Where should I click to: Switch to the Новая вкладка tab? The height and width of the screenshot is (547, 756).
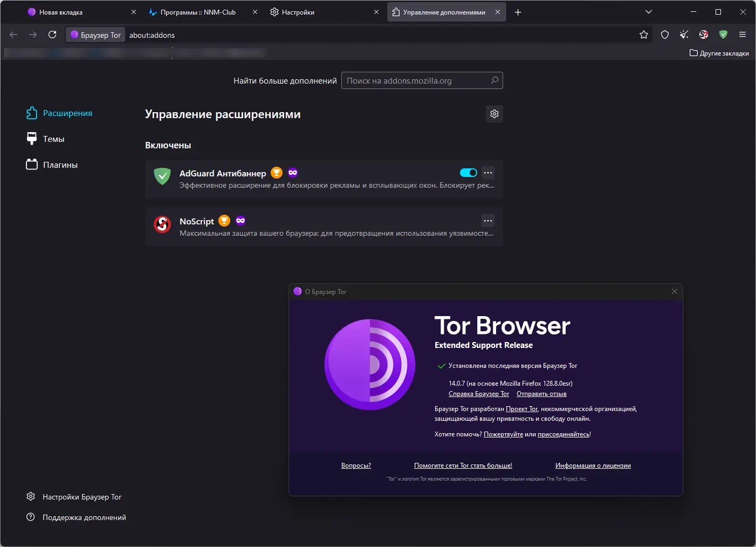pyautogui.click(x=82, y=12)
